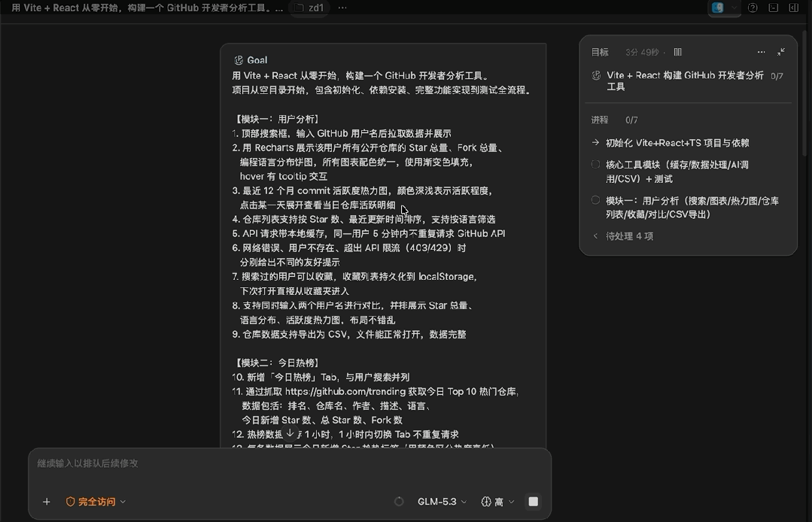
Task: Open the more options menu in 目标 panel
Action: (x=761, y=52)
